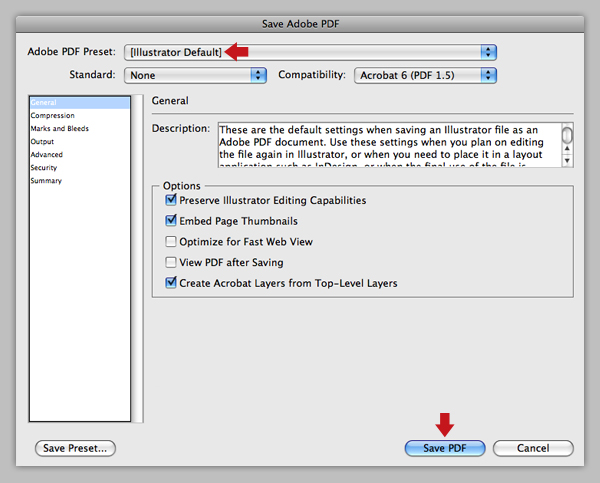Screen dimensions: 600x483
Task: Enable View PDF after Saving
Action: coord(171,262)
